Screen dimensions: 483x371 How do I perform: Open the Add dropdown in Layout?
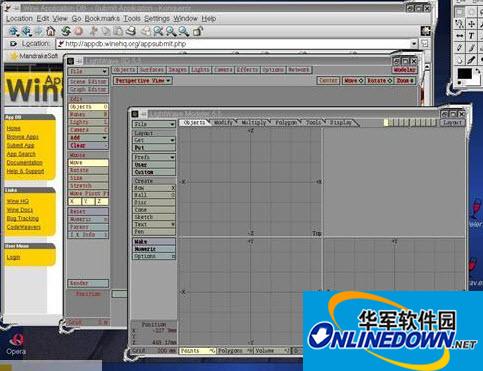89,138
